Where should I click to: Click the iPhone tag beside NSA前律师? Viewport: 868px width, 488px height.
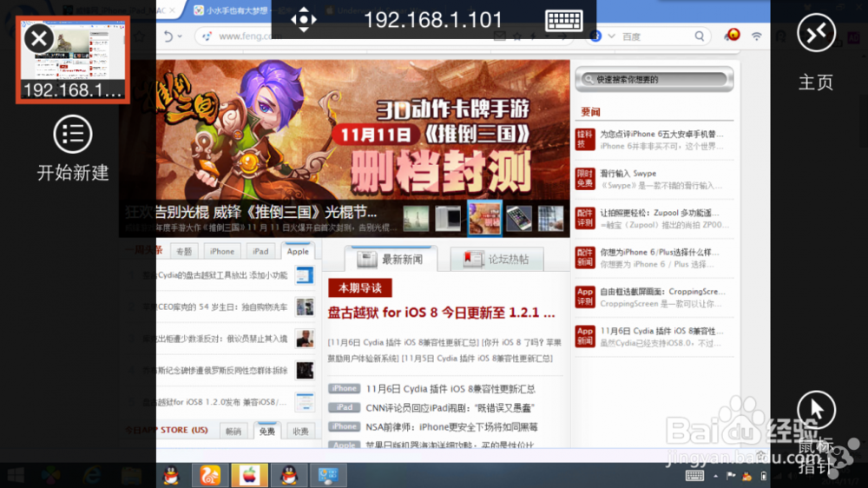345,426
